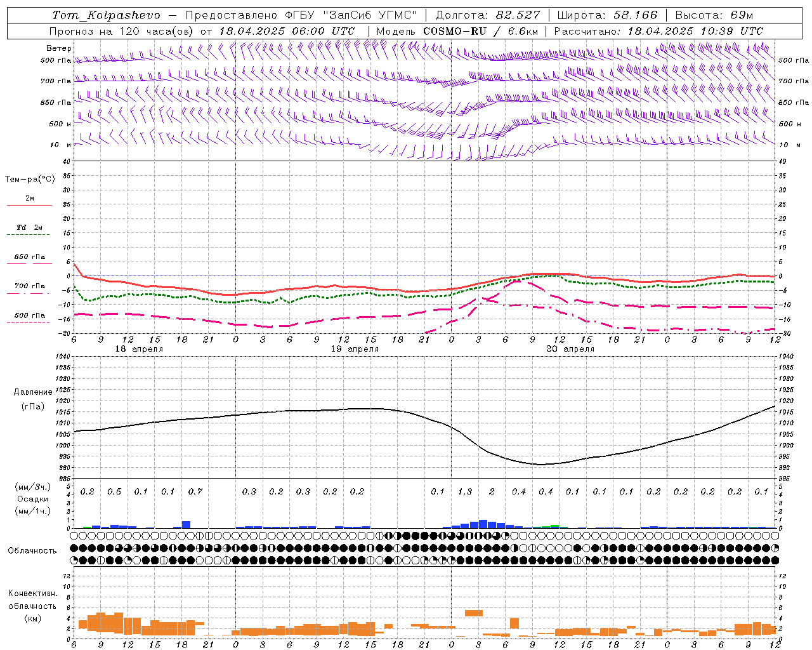812x650 pixels.
Task: Click the station title Tom_Kolpashevo
Action: tap(106, 15)
